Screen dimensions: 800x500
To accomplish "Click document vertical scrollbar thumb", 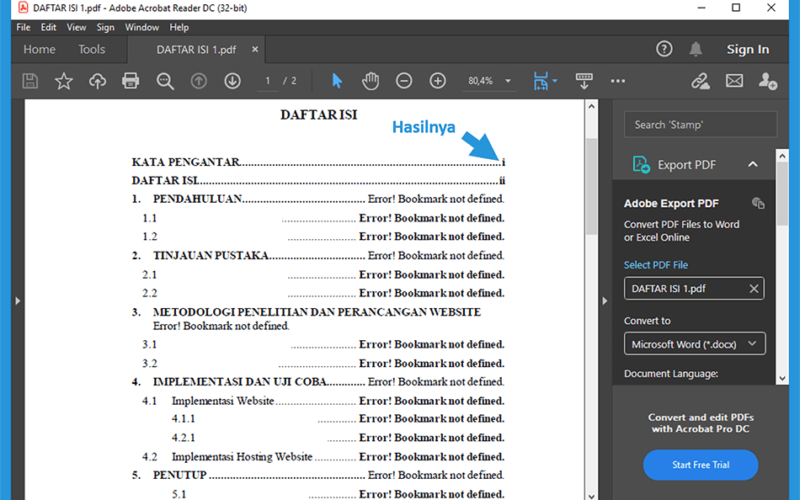I will [591, 186].
